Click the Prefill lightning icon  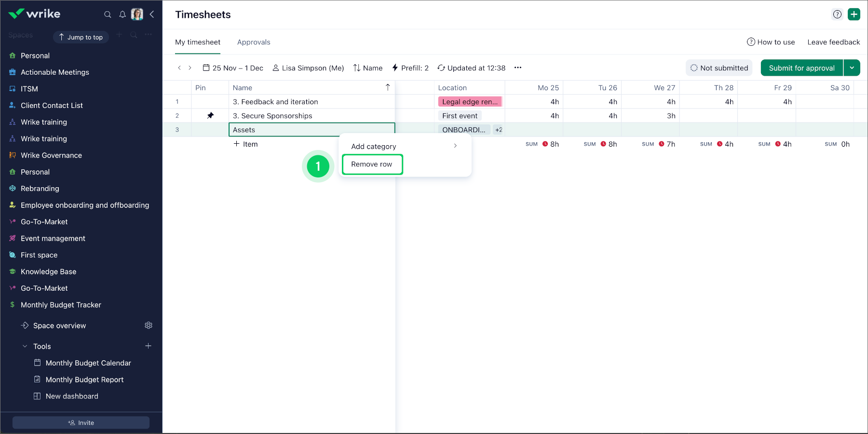[x=395, y=68]
